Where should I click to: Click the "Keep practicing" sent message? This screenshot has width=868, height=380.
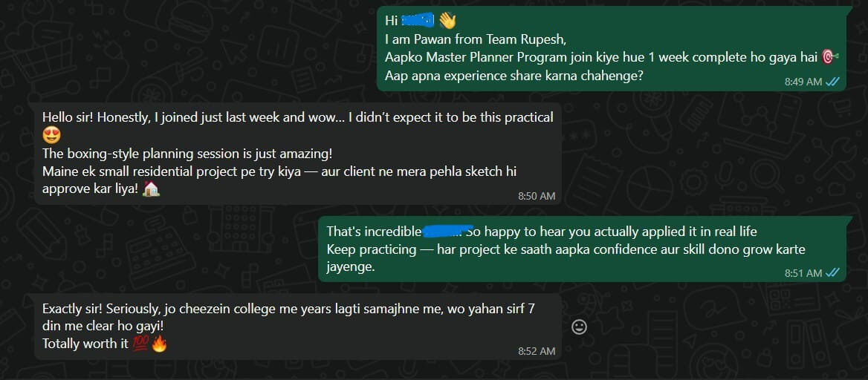(x=565, y=249)
